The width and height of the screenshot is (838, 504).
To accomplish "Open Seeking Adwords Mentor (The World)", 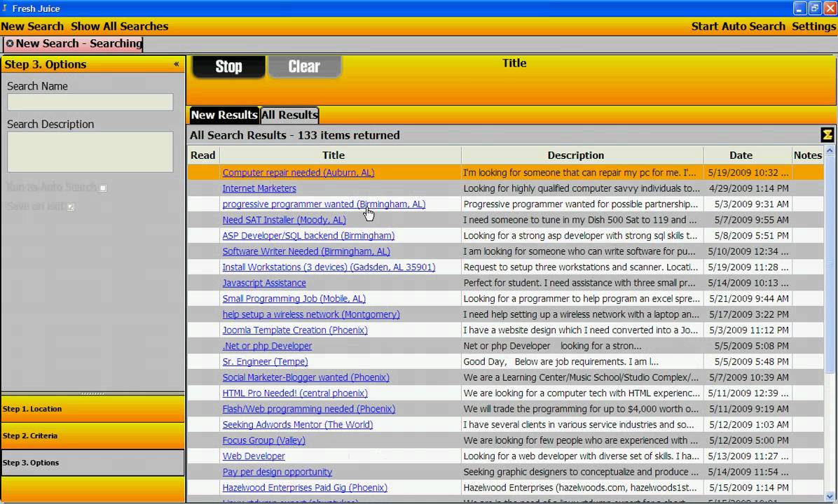I will [x=298, y=424].
